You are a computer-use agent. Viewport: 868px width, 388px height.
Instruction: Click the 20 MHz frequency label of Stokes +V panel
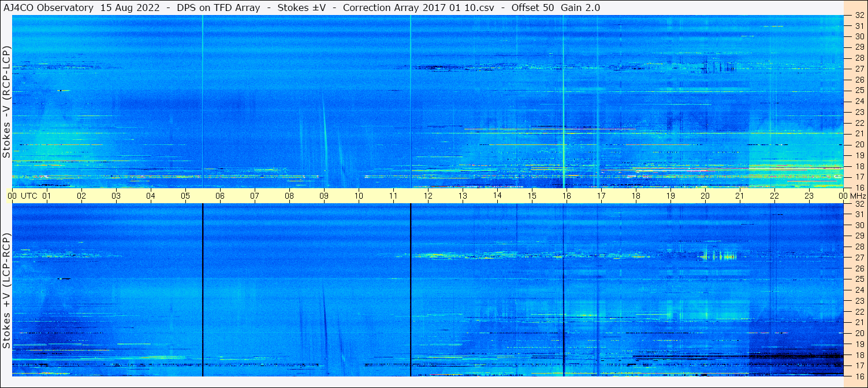pyautogui.click(x=859, y=333)
